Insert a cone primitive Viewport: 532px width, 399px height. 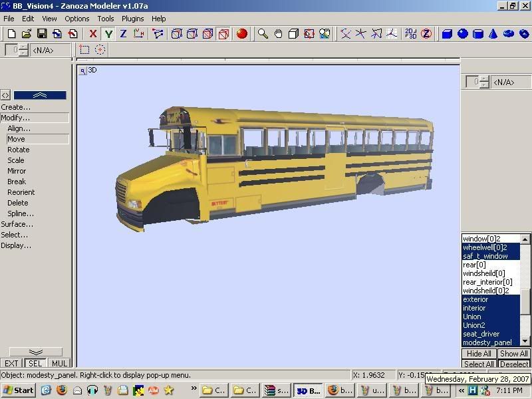pos(493,34)
